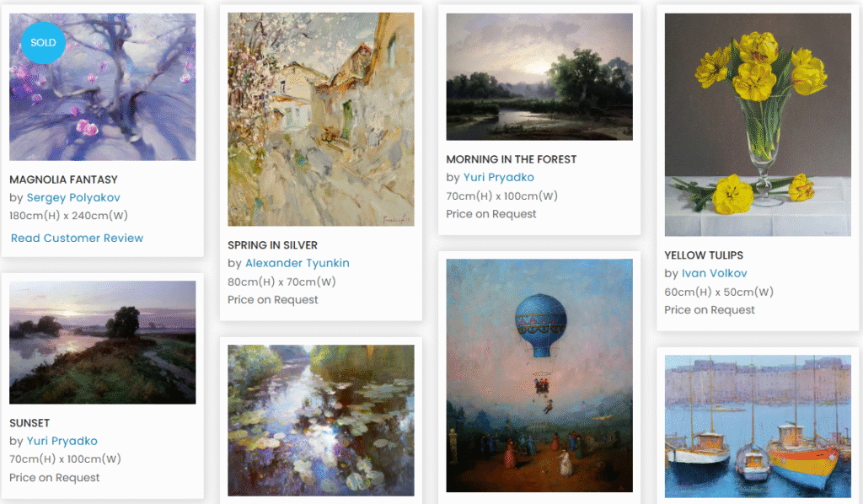The height and width of the screenshot is (504, 863).
Task: Click the SPRING IN SILVER title
Action: click(272, 245)
